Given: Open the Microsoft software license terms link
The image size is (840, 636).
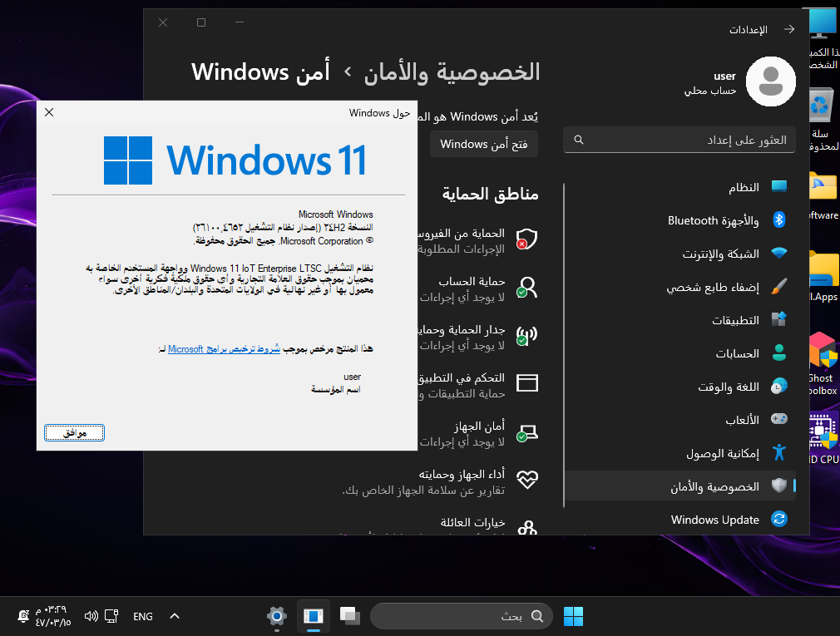Looking at the screenshot, I should click(x=224, y=349).
